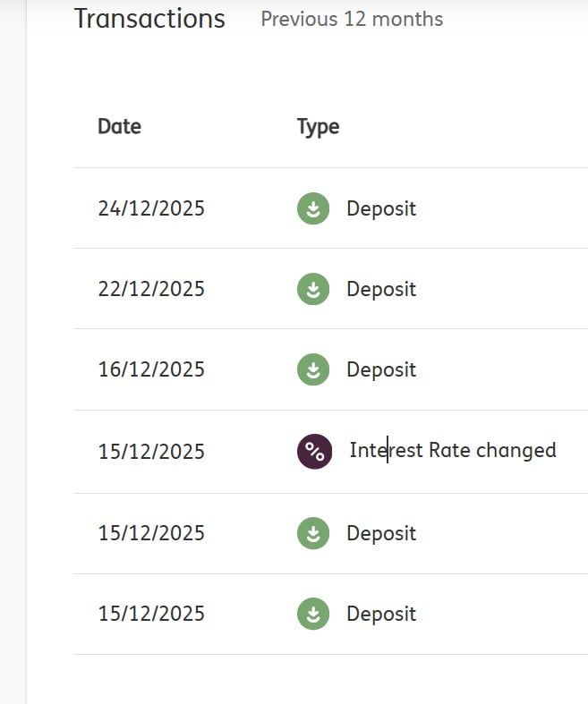Select the 24/12/2025 date cell
The image size is (588, 704).
point(151,209)
